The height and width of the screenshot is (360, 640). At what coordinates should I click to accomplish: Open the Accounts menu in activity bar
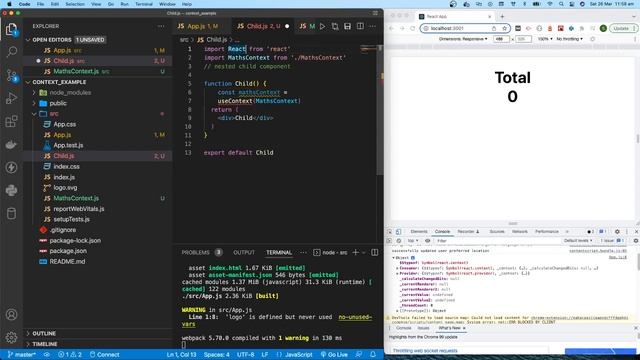[11, 314]
